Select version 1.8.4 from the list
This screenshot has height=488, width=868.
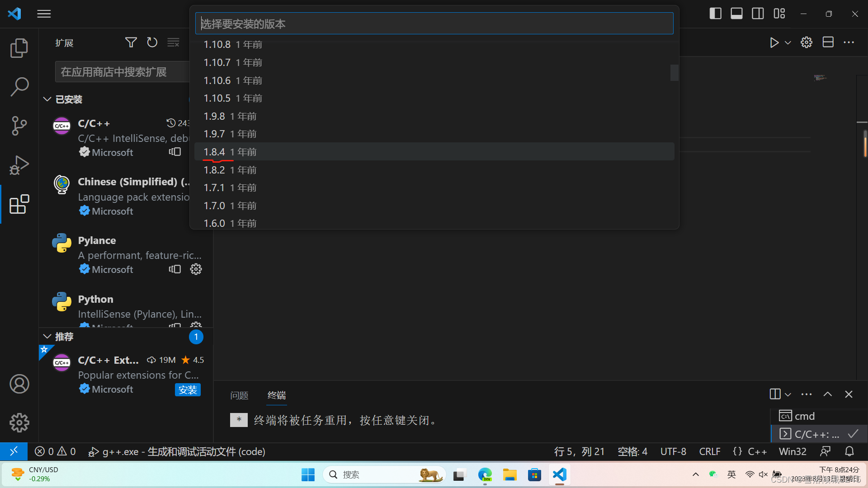click(214, 152)
